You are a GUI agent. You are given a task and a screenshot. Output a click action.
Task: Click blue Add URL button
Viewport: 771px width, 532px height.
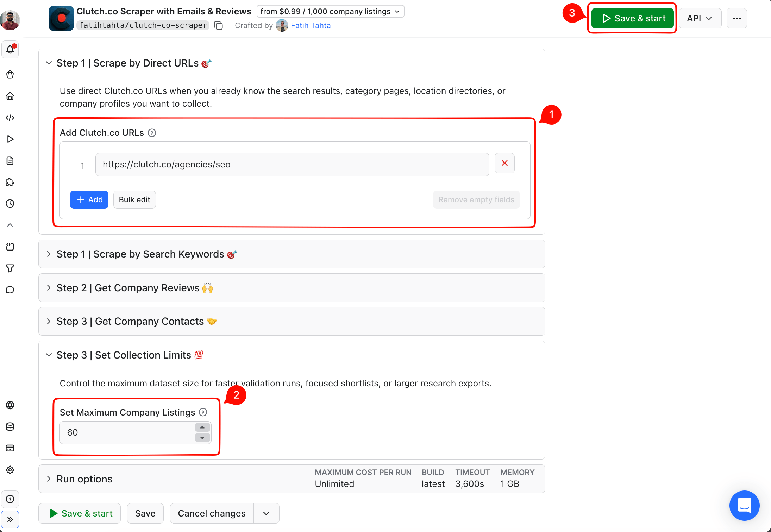pos(89,200)
